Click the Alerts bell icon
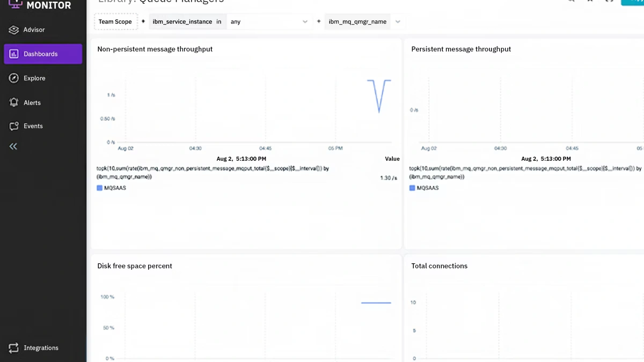 (x=14, y=102)
